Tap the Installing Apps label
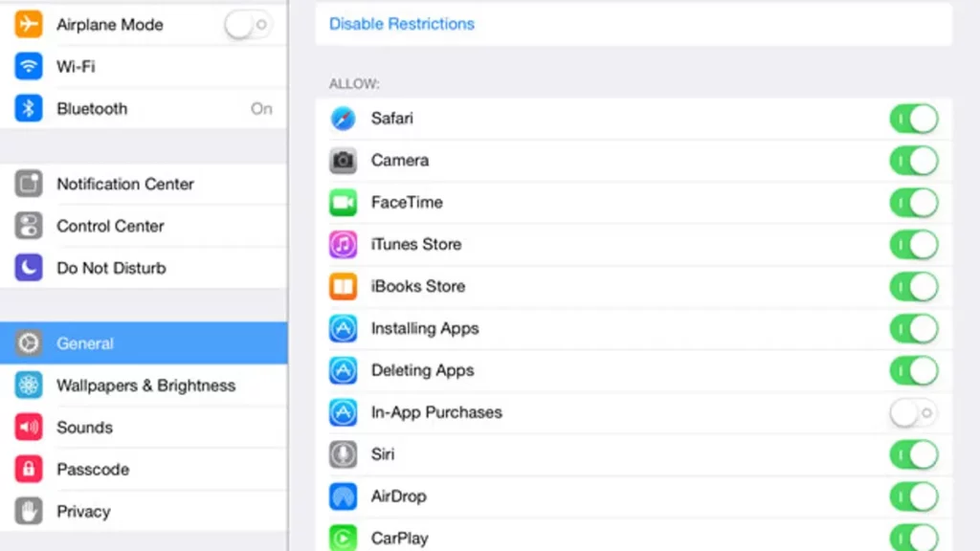 (425, 329)
